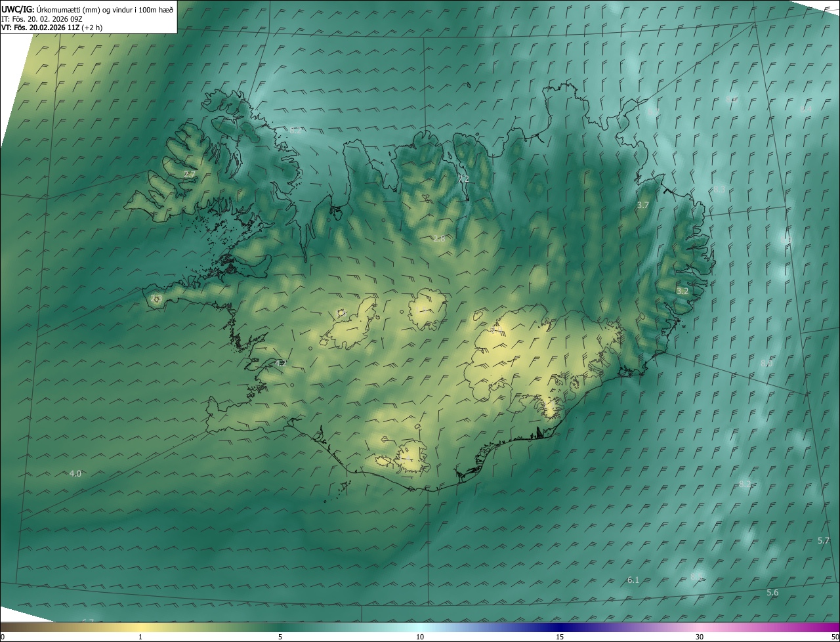
Task: Click the 4.2 value label in west Iceland
Action: [x=281, y=363]
